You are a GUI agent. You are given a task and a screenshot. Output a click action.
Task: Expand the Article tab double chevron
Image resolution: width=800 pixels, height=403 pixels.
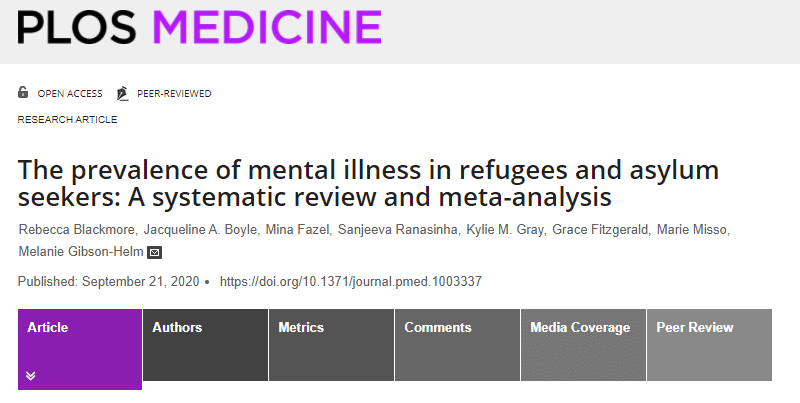31,376
